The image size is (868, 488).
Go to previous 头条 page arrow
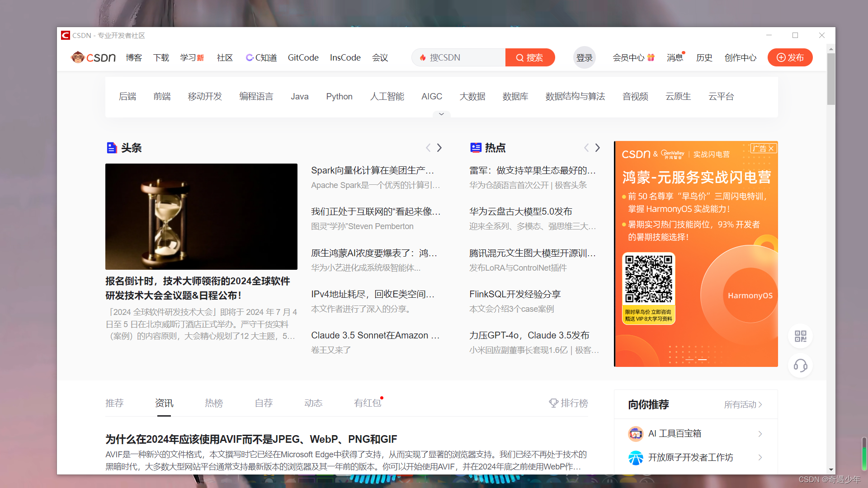[428, 148]
